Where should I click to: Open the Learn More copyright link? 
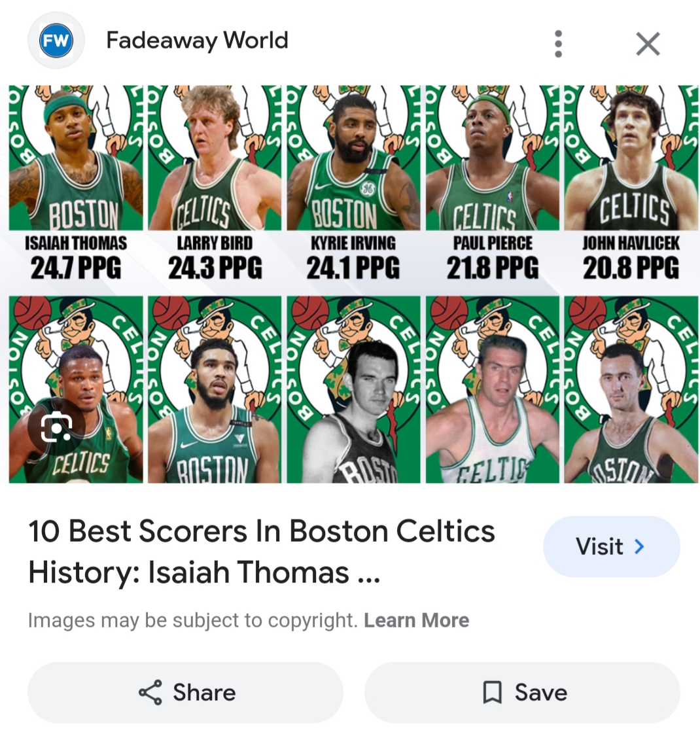[x=417, y=620]
